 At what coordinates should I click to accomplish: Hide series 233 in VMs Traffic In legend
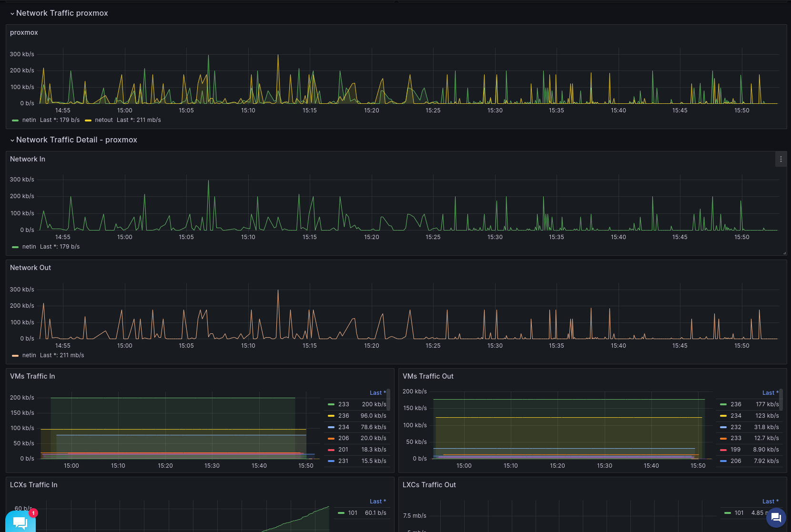(x=343, y=404)
